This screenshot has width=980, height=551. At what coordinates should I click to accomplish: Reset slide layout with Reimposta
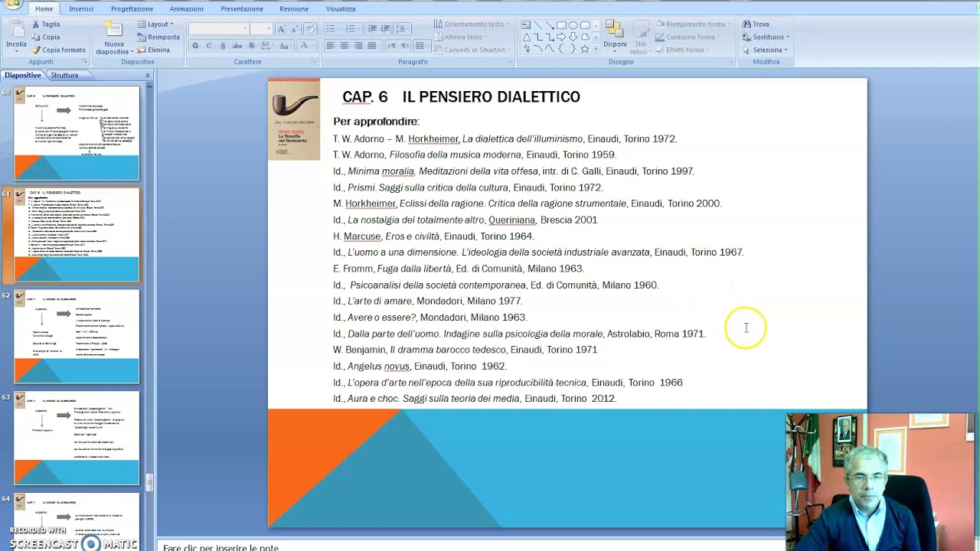coord(158,37)
